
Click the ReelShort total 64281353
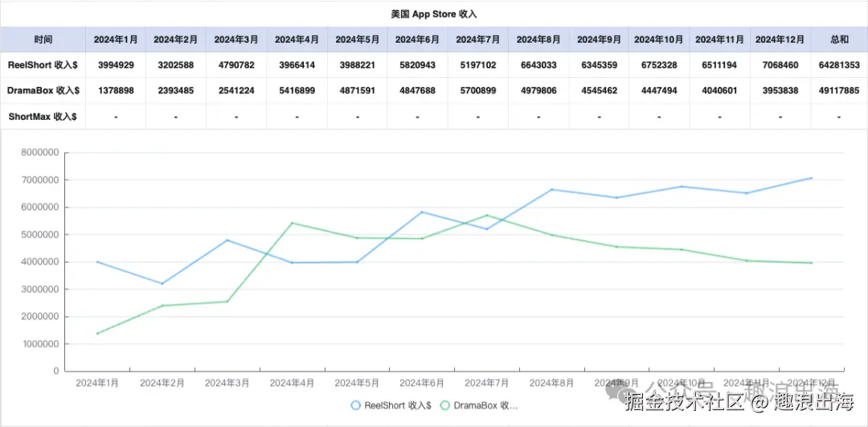[x=839, y=65]
